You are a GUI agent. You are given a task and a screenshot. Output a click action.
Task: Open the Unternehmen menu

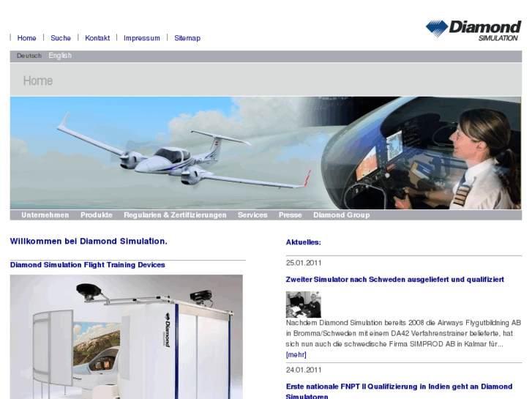tap(45, 215)
